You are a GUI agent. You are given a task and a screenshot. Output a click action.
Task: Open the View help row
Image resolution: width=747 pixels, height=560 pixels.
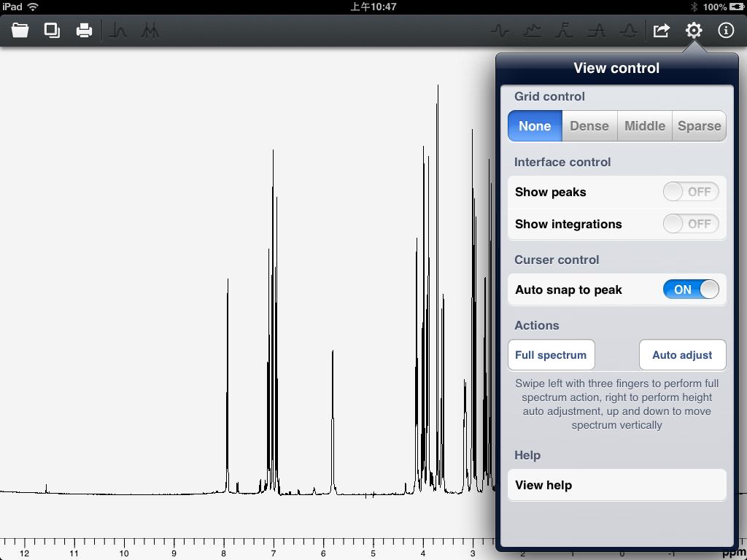tap(617, 485)
